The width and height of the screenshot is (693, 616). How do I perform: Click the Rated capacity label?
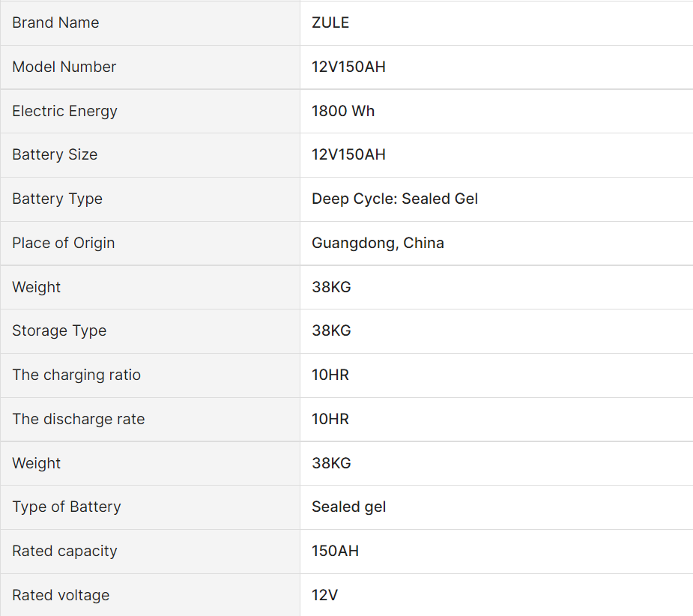[65, 551]
